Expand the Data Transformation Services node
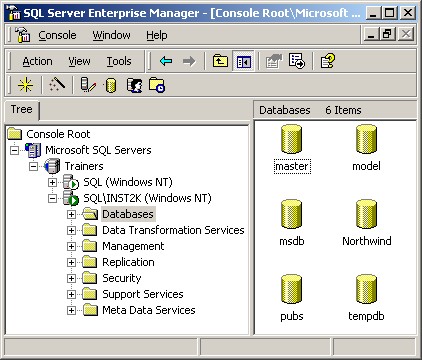 tap(71, 230)
